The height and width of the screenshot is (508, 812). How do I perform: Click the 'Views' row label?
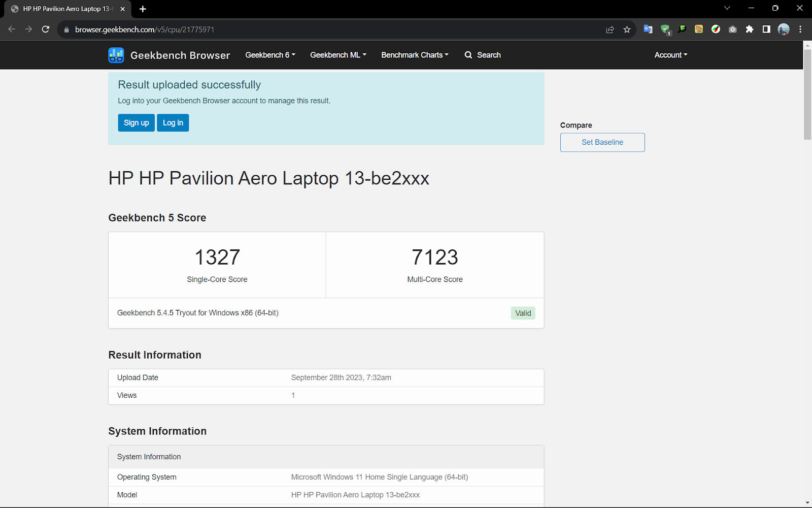click(127, 395)
